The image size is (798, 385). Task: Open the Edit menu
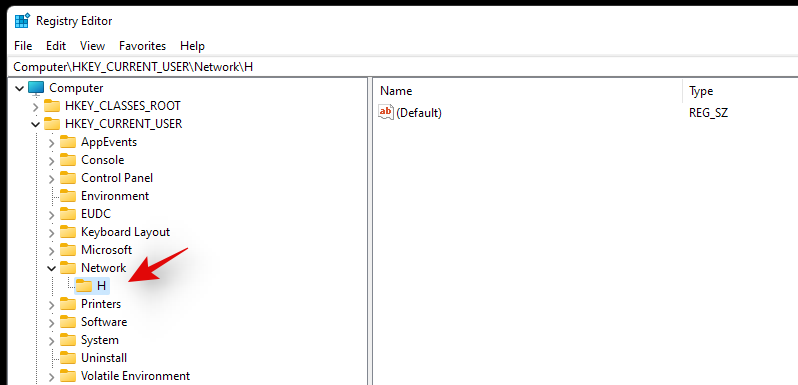pos(56,46)
